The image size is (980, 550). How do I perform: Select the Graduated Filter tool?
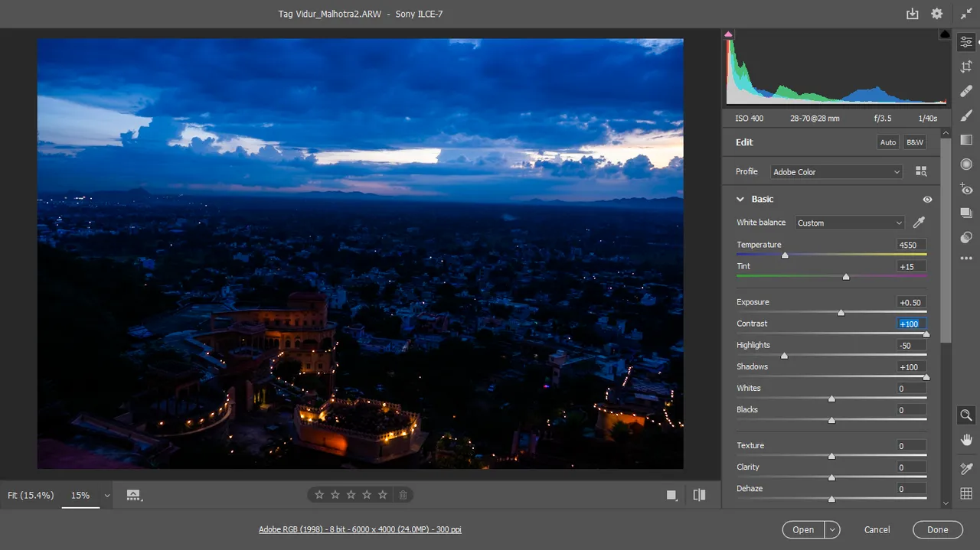pyautogui.click(x=966, y=140)
